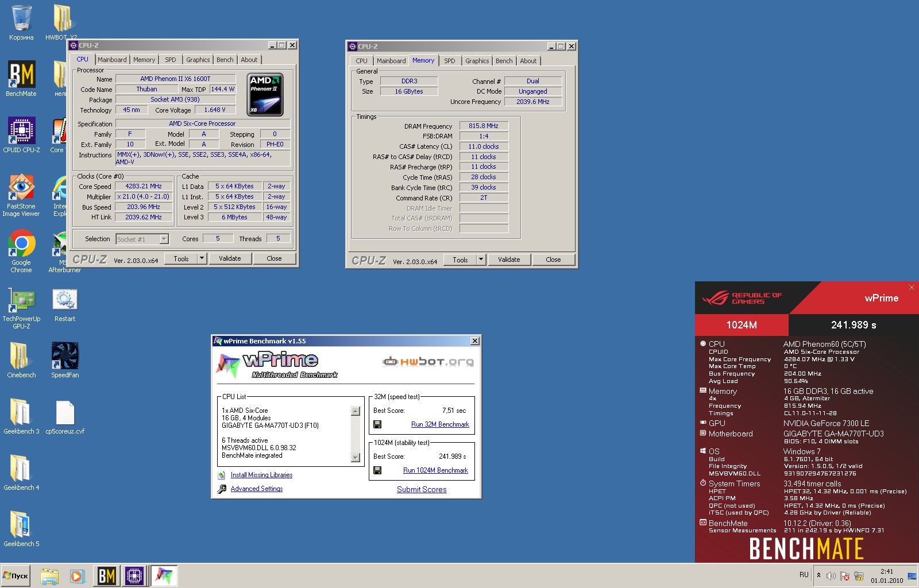The height and width of the screenshot is (588, 919).
Task: Open the Geekbench 4 folder
Action: (x=21, y=473)
